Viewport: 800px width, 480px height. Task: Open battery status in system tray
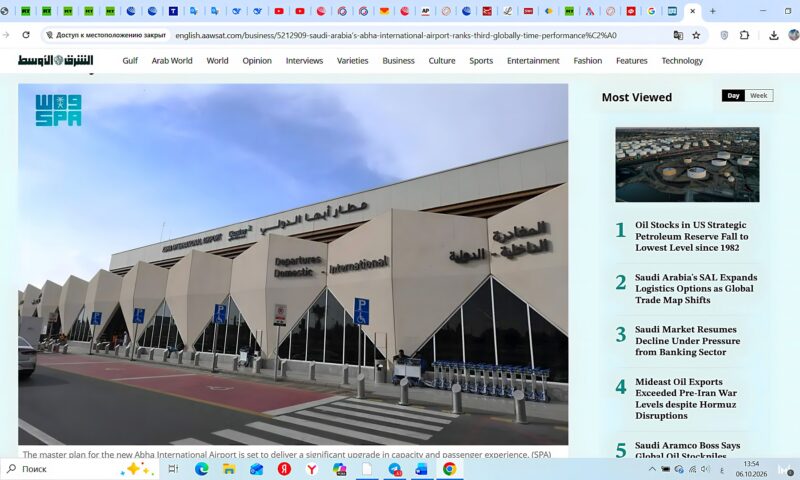666,469
